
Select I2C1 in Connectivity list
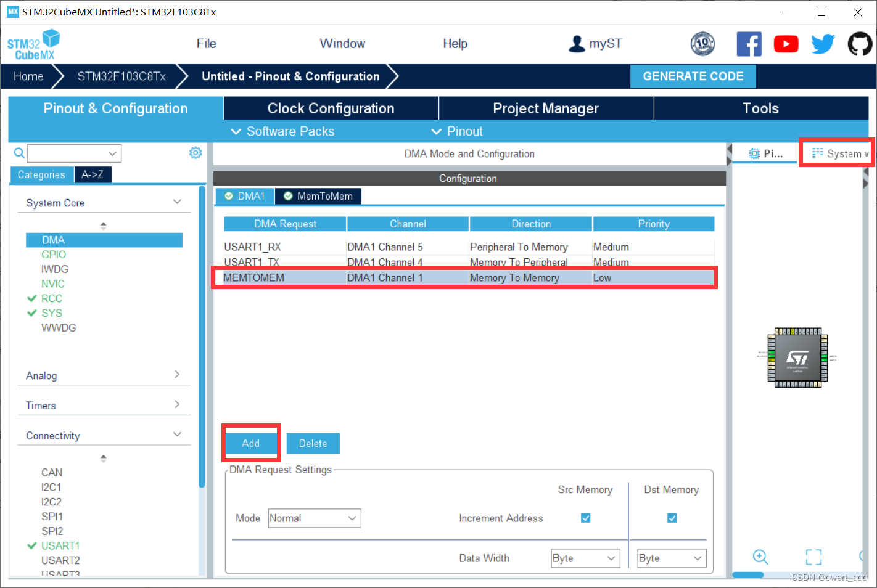[x=51, y=488]
